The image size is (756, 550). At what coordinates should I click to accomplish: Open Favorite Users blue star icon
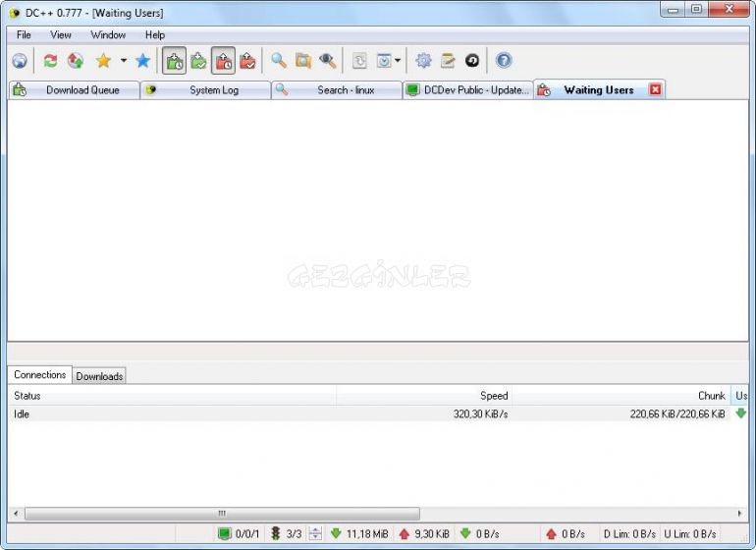pos(142,61)
